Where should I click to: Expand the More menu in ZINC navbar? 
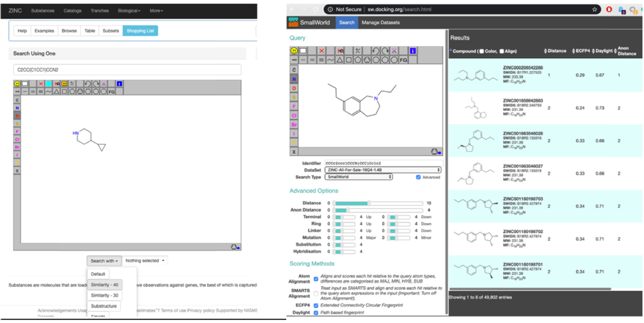[156, 11]
